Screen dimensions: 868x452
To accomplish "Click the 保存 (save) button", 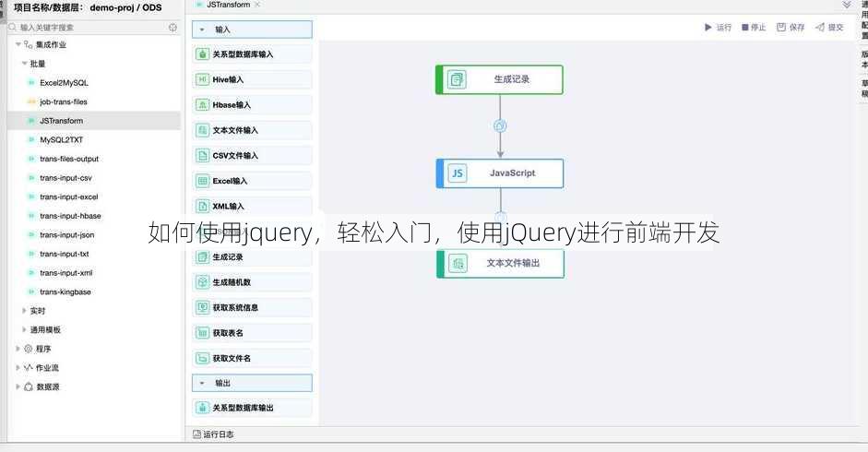I will 791,27.
